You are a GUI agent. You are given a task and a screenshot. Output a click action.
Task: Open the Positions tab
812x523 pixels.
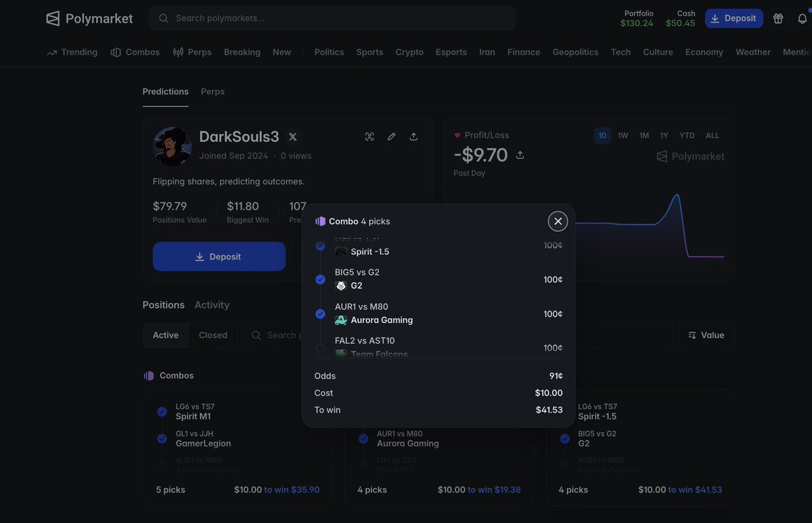(163, 305)
